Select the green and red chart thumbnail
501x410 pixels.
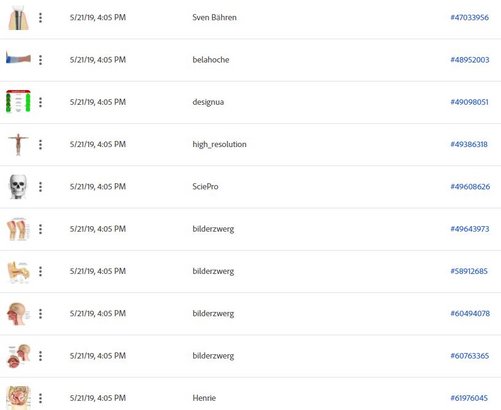[18, 101]
